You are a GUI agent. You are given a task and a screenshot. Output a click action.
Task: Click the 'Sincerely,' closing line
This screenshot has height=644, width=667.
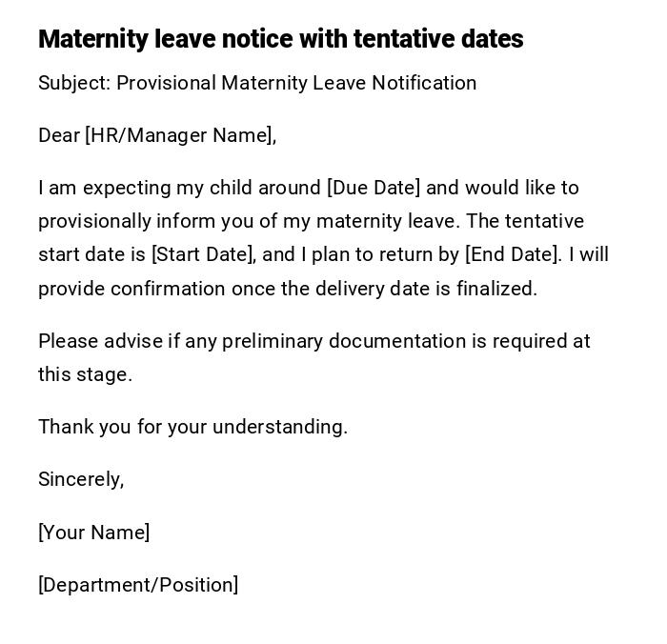(x=81, y=479)
